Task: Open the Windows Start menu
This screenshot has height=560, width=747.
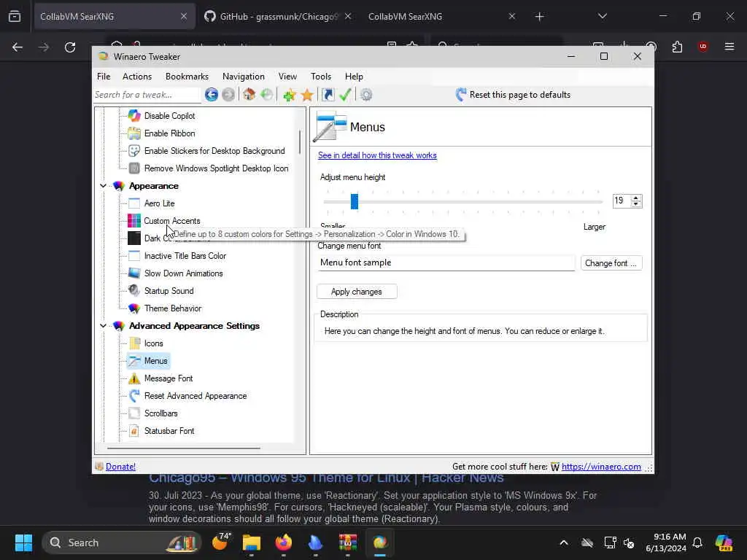Action: pyautogui.click(x=23, y=542)
